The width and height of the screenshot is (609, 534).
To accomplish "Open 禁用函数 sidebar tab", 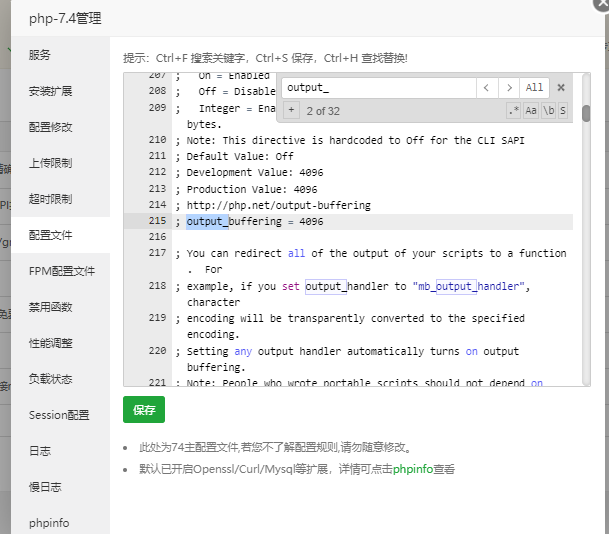I will pos(50,307).
